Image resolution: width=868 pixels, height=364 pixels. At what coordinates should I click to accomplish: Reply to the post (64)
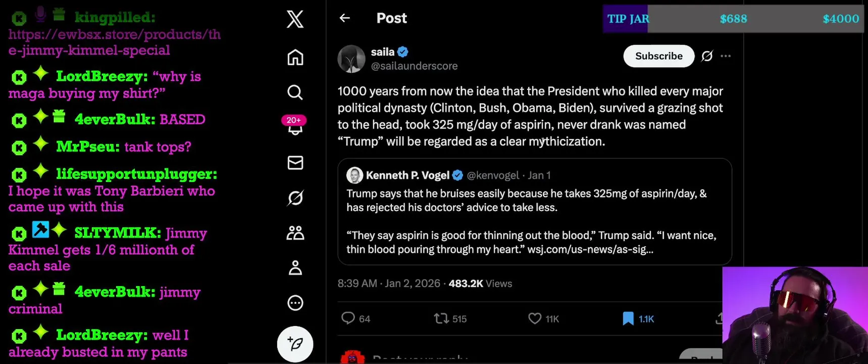pyautogui.click(x=348, y=318)
